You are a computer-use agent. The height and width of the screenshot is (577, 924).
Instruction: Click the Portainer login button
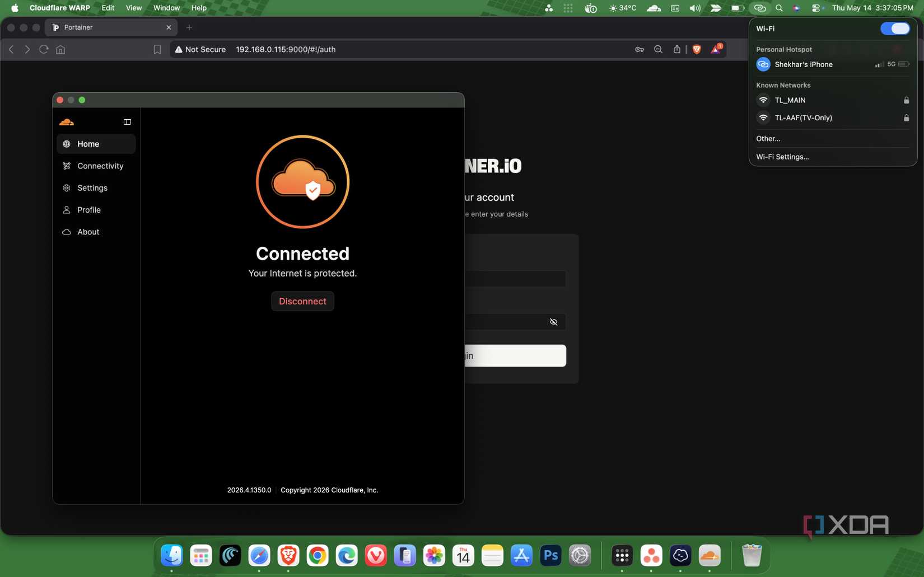[x=515, y=356]
